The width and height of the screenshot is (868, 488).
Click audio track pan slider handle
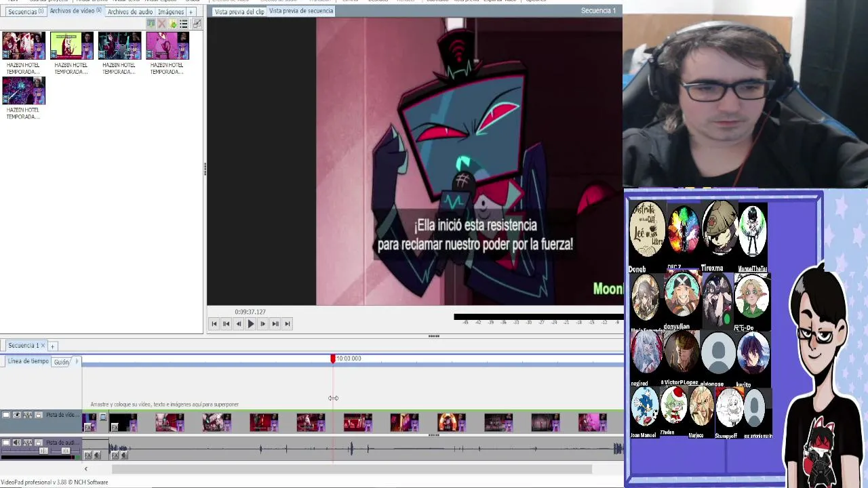click(66, 451)
